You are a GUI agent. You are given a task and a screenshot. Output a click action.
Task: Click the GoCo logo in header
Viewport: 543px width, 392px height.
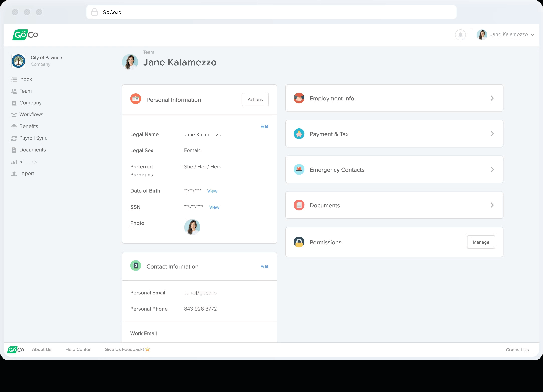(25, 35)
